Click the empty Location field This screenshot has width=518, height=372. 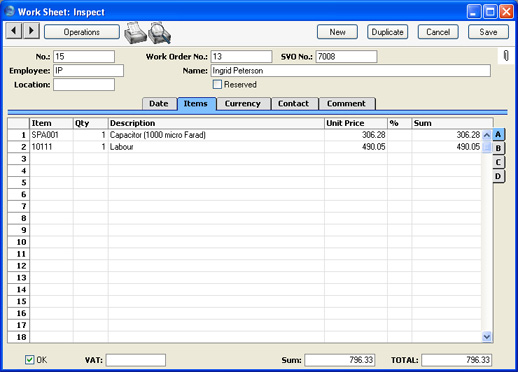pyautogui.click(x=84, y=85)
